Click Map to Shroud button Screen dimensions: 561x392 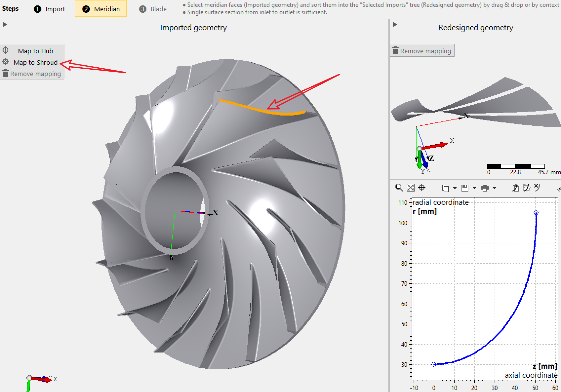pyautogui.click(x=35, y=62)
